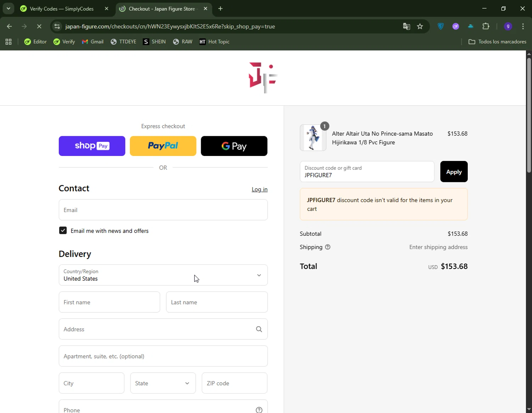This screenshot has height=413, width=532.
Task: Open Todos los marcadores folder
Action: 497,42
